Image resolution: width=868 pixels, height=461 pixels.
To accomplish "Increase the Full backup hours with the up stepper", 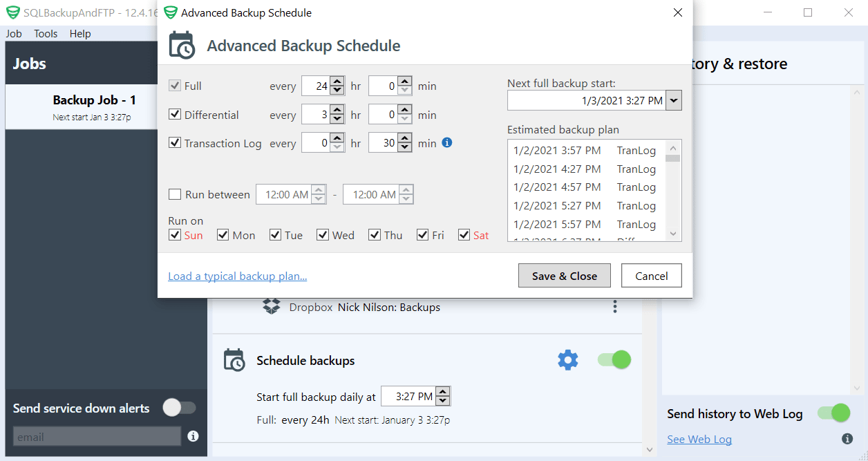I will [337, 81].
